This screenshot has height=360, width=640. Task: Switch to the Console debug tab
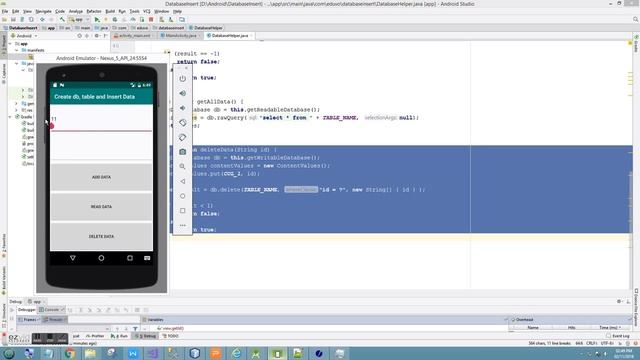(51, 310)
